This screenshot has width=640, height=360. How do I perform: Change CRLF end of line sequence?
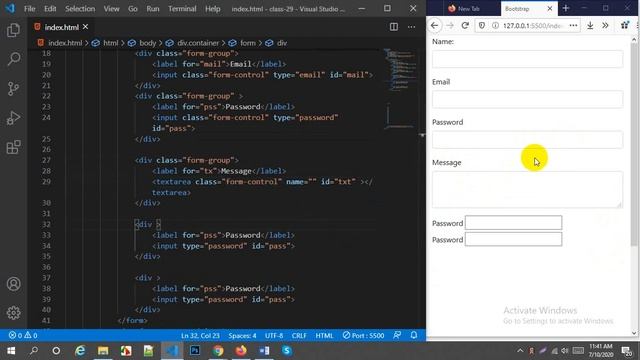(x=299, y=336)
